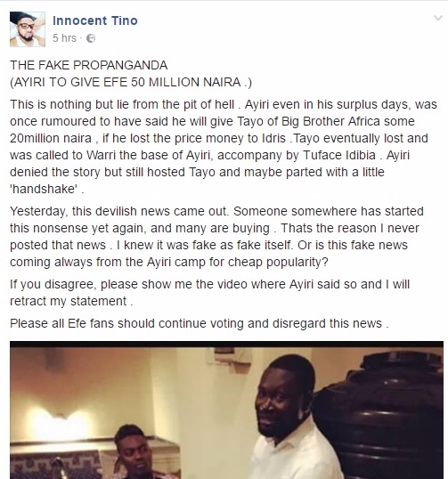The height and width of the screenshot is (479, 448).
Task: Open the post options chevron dropdown
Action: click(x=438, y=19)
